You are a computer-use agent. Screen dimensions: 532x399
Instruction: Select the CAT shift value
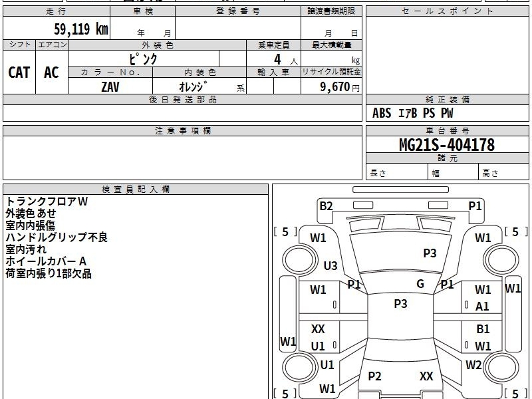coord(19,72)
